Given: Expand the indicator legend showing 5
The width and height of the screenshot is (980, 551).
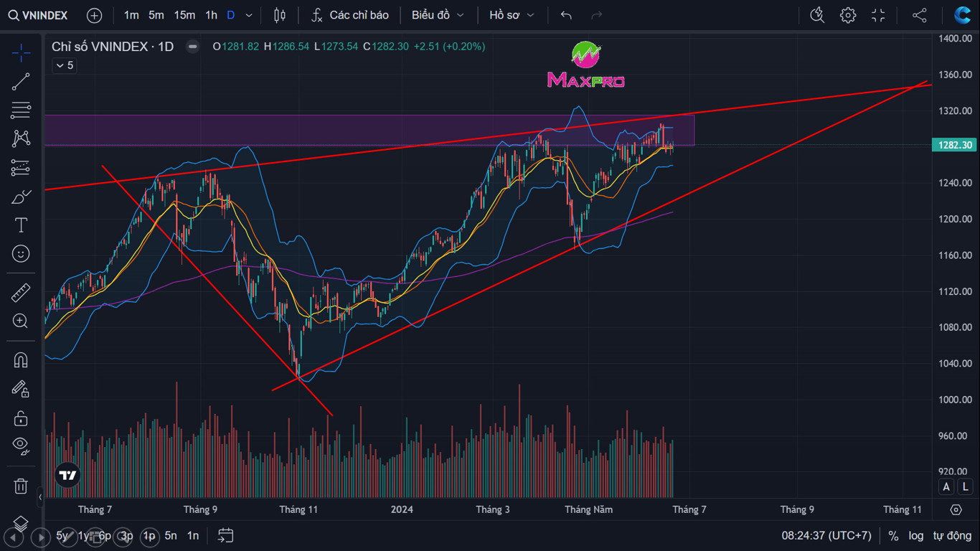Looking at the screenshot, I should point(64,65).
